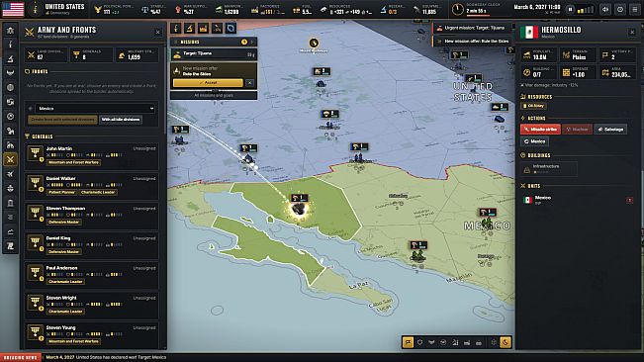Click the Mexico unit row under Units

click(578, 201)
